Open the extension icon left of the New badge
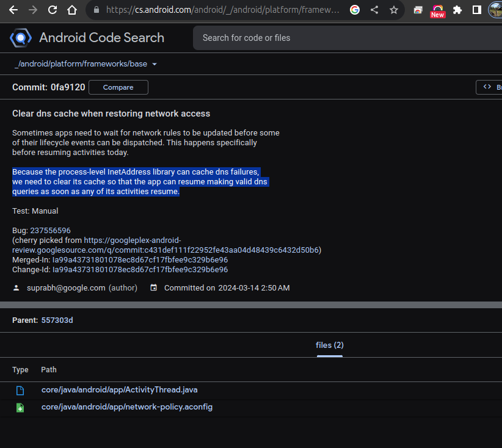The image size is (502, 448). pyautogui.click(x=418, y=10)
